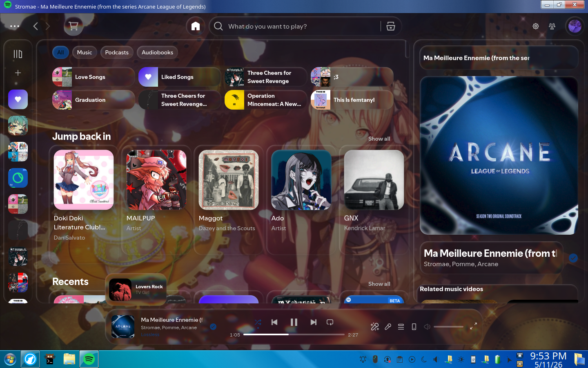The height and width of the screenshot is (368, 588).
Task: Click now playing bar album thumbnail
Action: [x=123, y=327]
